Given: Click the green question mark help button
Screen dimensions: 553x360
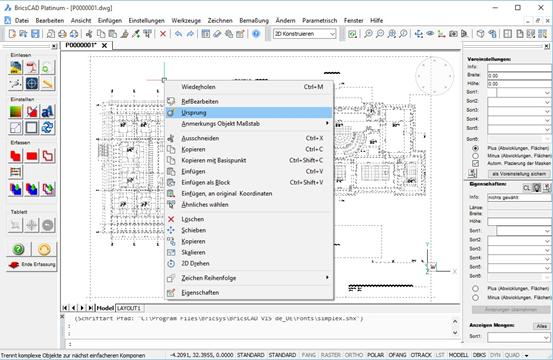Looking at the screenshot, I should pos(18,249).
